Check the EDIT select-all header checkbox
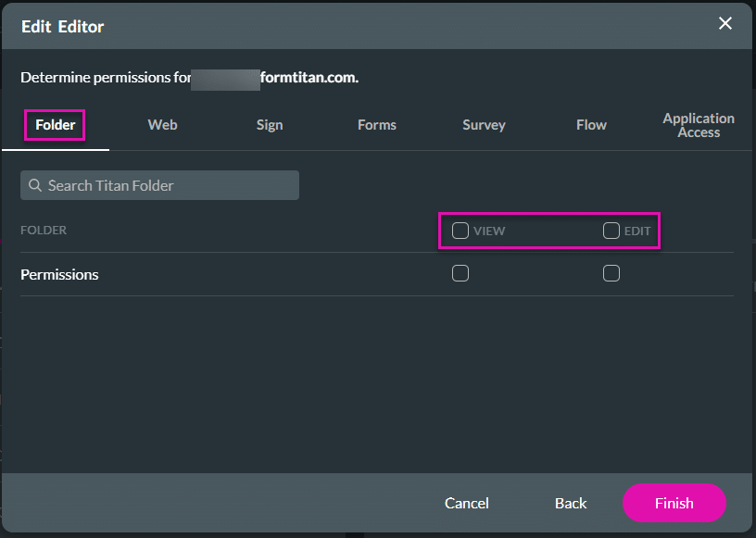Viewport: 756px width, 538px height. [x=611, y=231]
